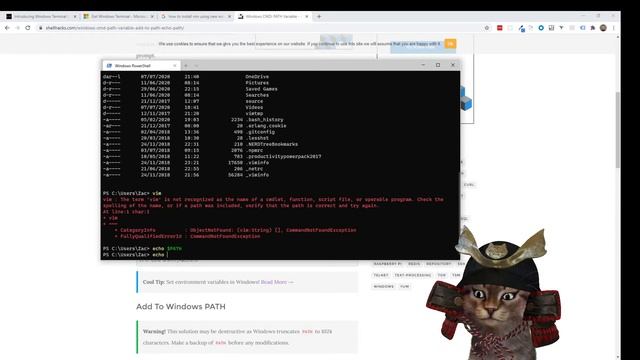
Task: Maximize the Windows Terminal window
Action: (438, 65)
